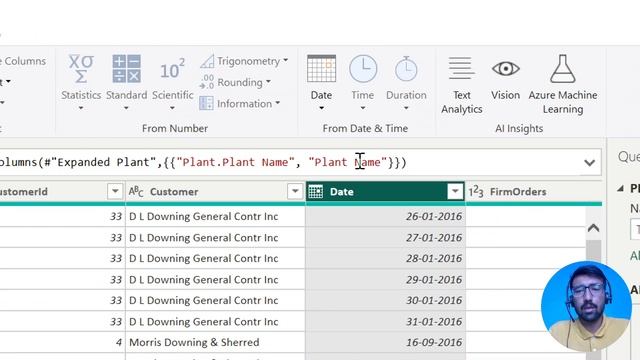Click the Duration stopwatch icon
Screen dimensions: 640x360
(406, 69)
